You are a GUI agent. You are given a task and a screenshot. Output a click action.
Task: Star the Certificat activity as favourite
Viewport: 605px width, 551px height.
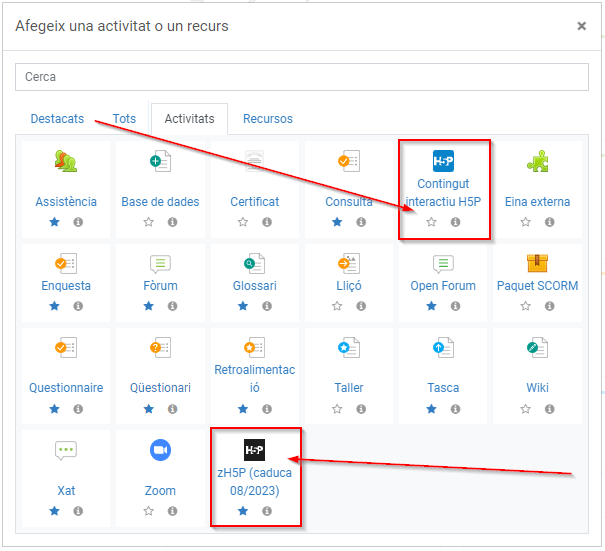pos(243,222)
